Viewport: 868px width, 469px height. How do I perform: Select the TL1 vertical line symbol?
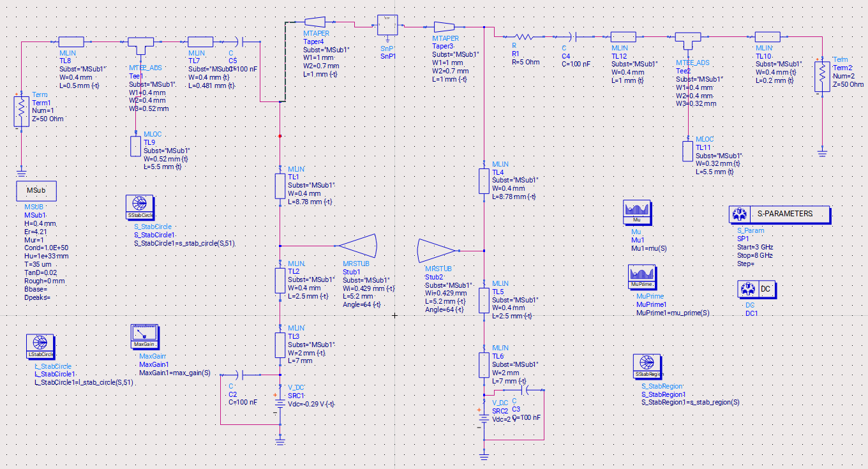[x=280, y=186]
